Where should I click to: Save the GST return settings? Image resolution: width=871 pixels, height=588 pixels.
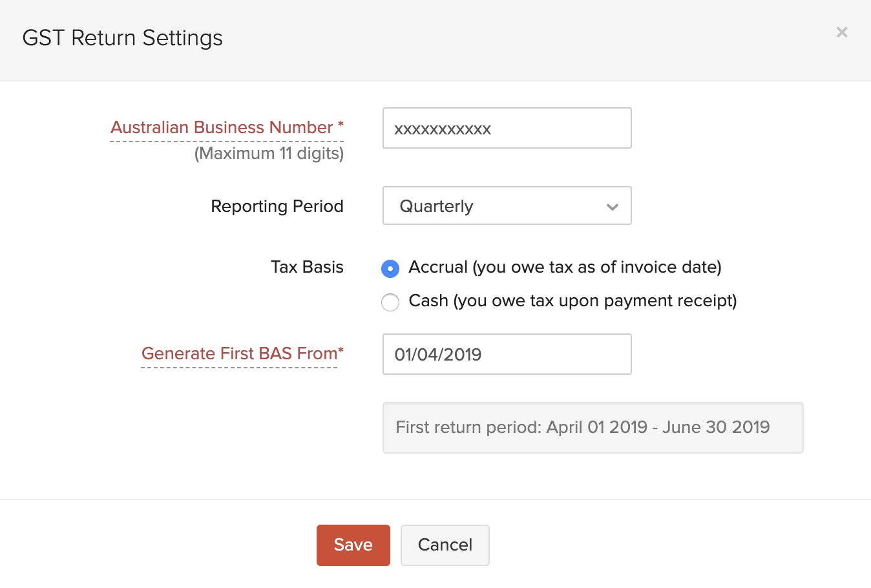coord(353,545)
